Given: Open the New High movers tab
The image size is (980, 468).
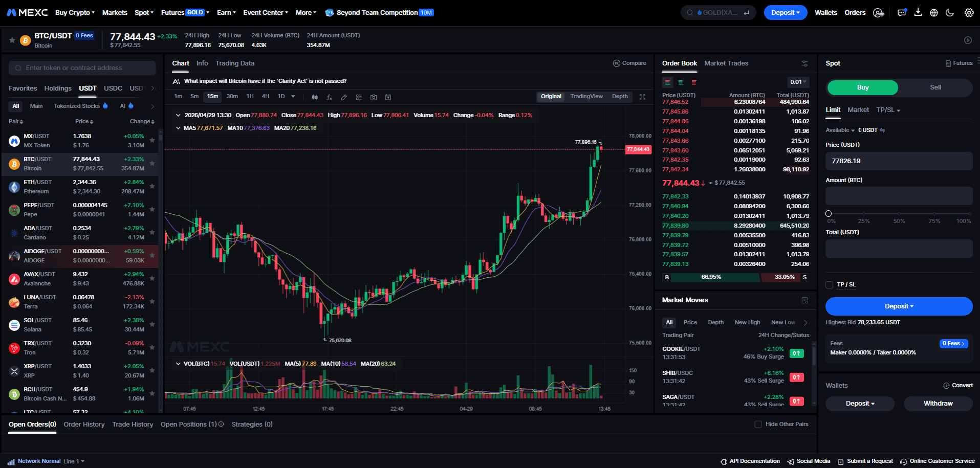Looking at the screenshot, I should click(747, 323).
